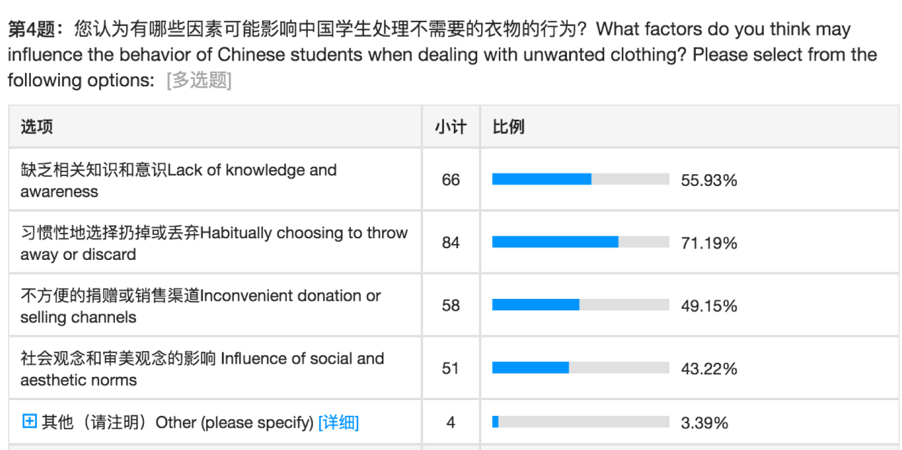Click the count value 66
The image size is (902, 450).
pos(451,180)
